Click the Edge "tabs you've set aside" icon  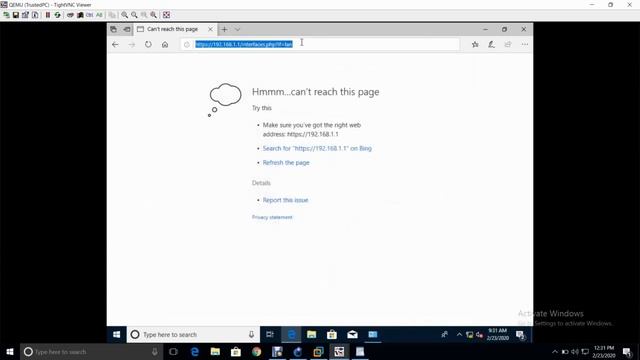click(x=113, y=29)
